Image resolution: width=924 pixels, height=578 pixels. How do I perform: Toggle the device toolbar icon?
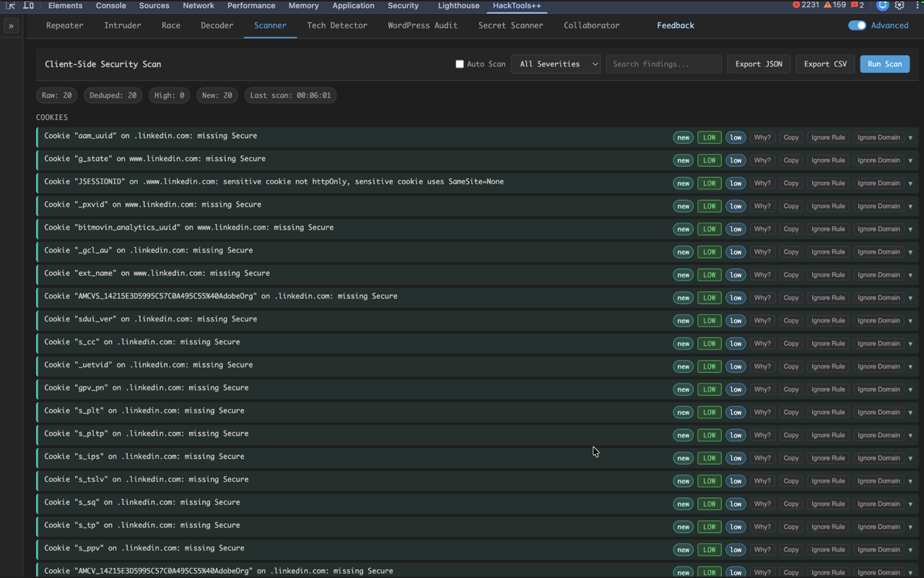28,5
